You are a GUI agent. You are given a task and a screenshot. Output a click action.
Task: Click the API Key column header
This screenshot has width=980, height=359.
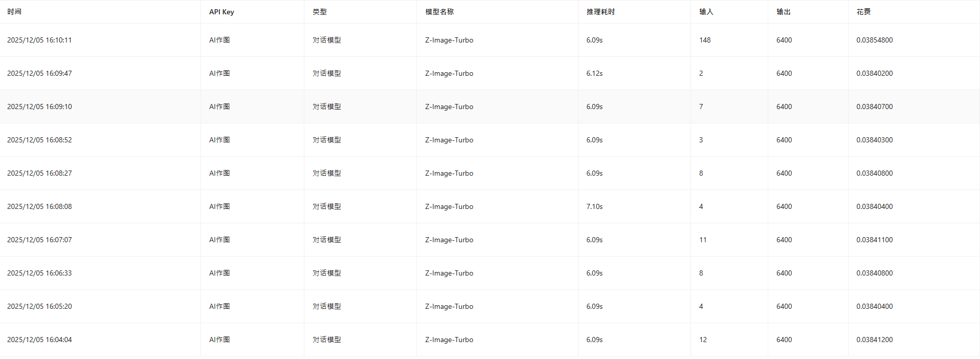coord(221,12)
